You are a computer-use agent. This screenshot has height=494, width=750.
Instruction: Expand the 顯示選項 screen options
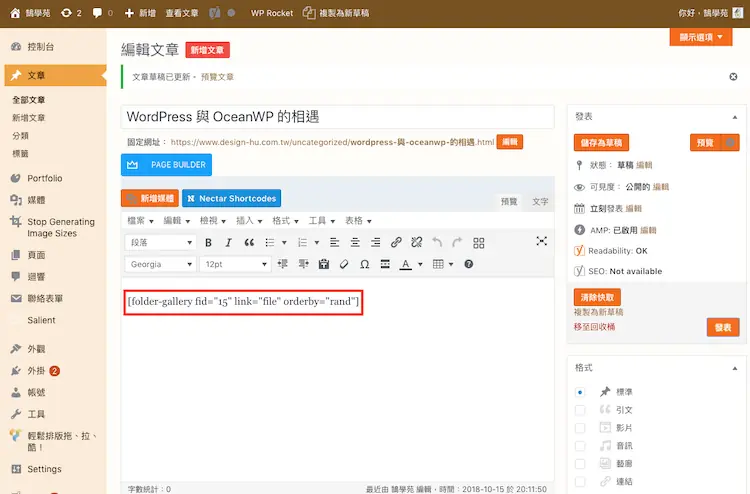click(x=701, y=37)
